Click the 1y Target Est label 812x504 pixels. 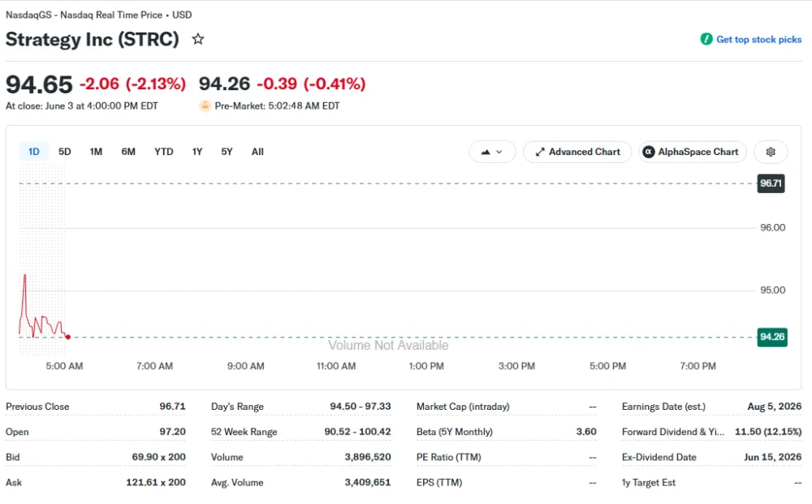[x=648, y=482]
